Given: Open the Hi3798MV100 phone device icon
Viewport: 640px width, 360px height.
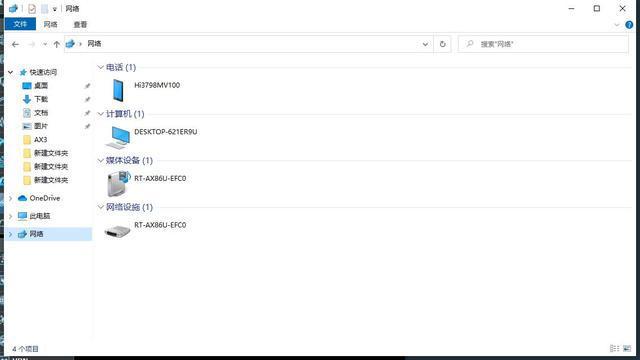Looking at the screenshot, I should (x=118, y=90).
